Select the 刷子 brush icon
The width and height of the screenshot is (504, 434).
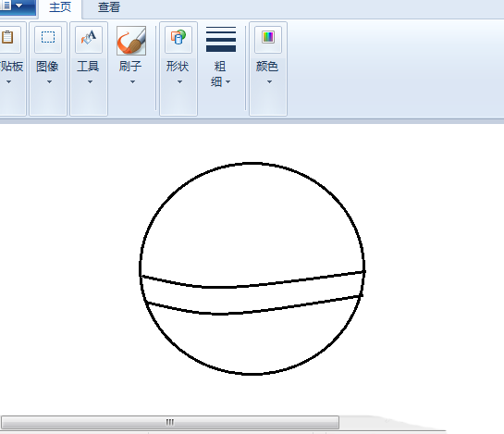tap(131, 41)
